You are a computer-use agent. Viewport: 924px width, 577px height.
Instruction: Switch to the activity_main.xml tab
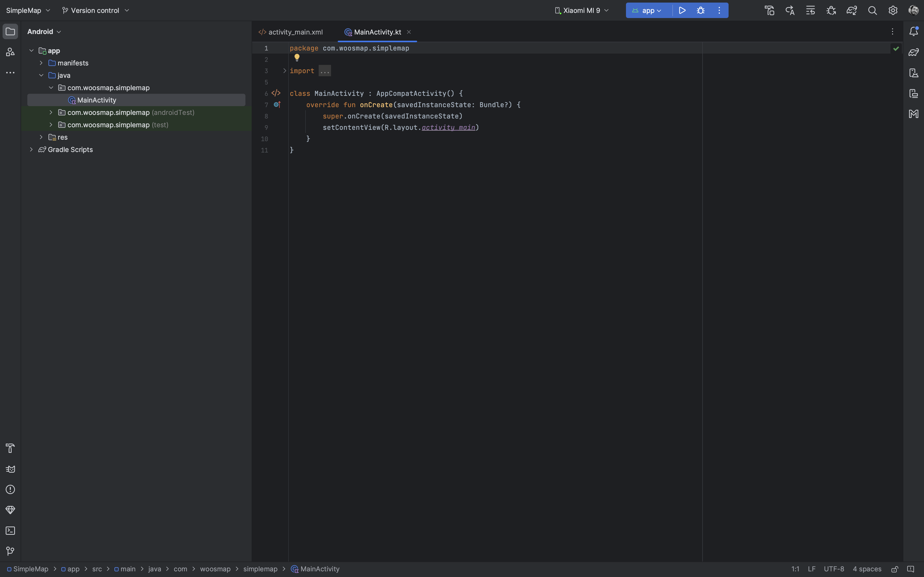[x=295, y=32]
